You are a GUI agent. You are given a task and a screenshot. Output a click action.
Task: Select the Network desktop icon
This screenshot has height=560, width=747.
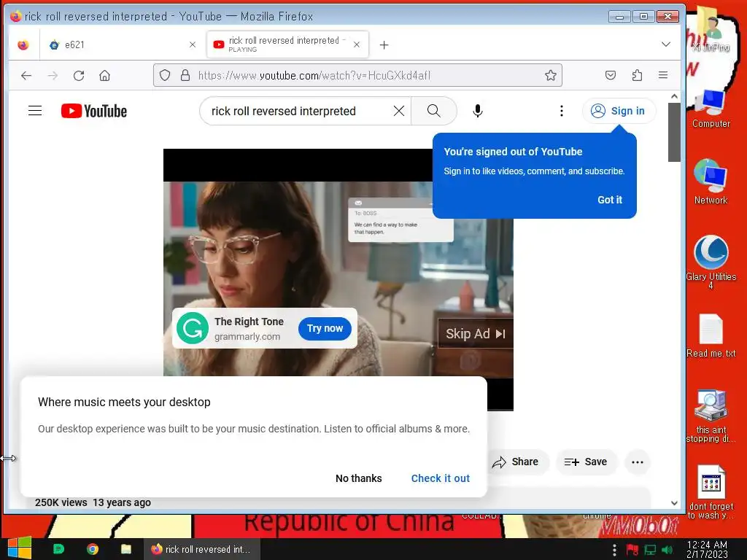[711, 182]
